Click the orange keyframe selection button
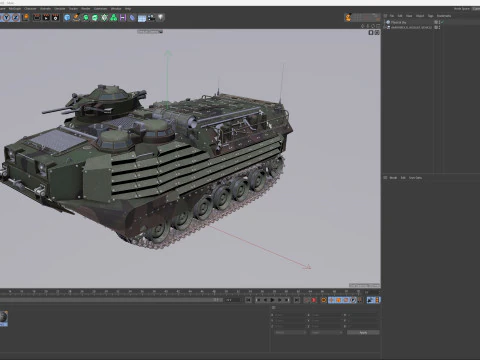 [x=323, y=300]
